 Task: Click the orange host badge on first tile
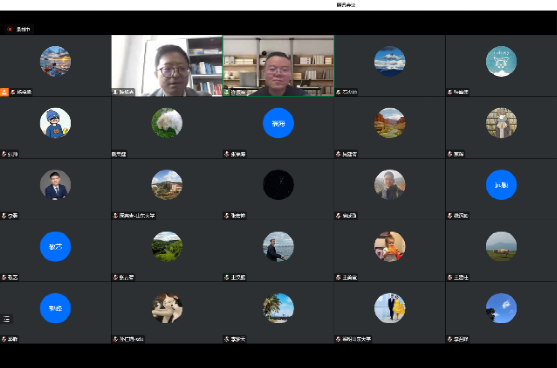click(x=4, y=92)
